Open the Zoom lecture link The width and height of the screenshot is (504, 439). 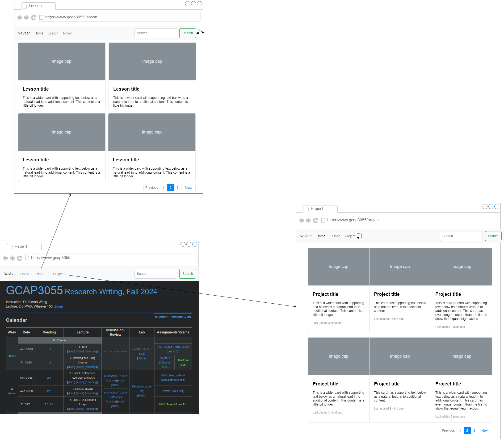(x=59, y=306)
